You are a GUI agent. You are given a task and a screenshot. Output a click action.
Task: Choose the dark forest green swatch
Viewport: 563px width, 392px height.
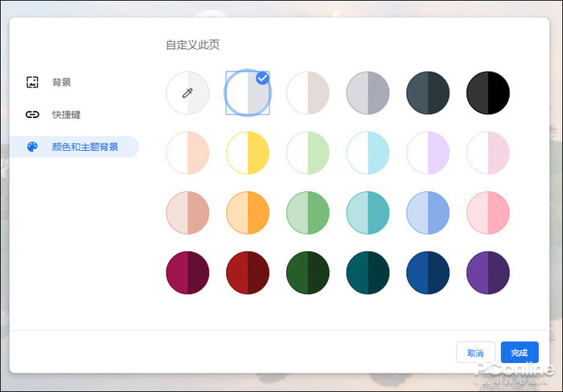308,272
